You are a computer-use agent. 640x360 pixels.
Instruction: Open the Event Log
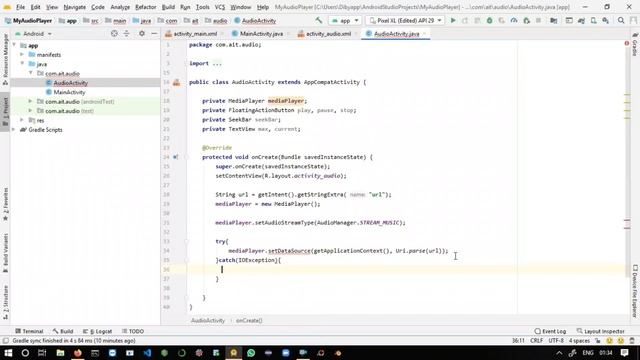click(550, 331)
